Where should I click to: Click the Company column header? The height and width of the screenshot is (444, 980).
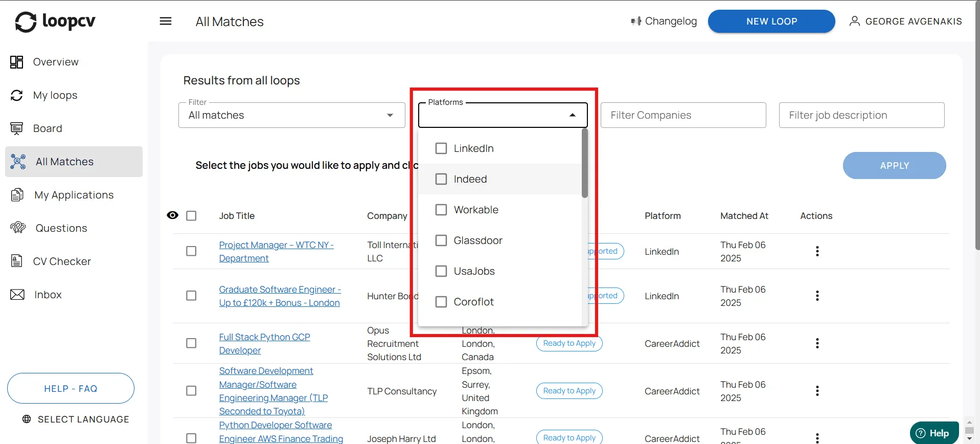(x=387, y=216)
